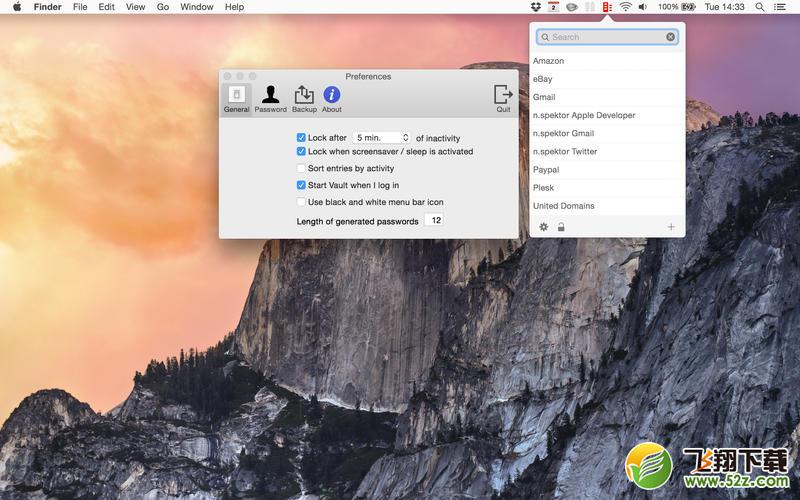Click the calendar menu bar icon
Screen dimensions: 800x500
[x=553, y=7]
